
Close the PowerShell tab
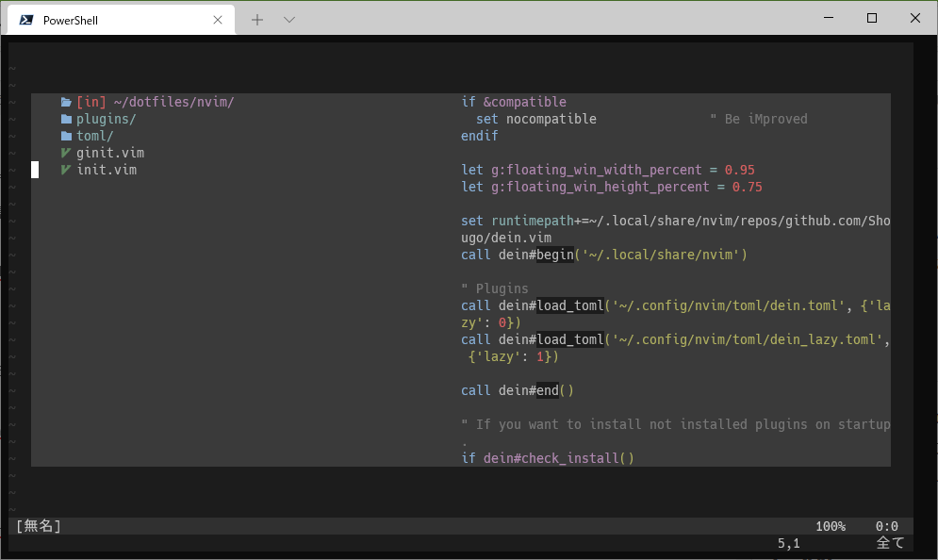tap(218, 20)
